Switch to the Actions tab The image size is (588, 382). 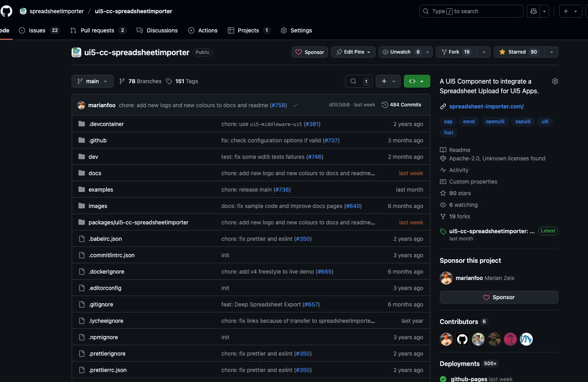click(203, 30)
